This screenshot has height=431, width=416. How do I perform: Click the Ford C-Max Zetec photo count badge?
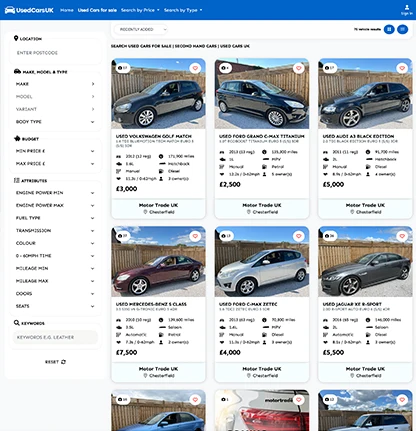tap(226, 236)
